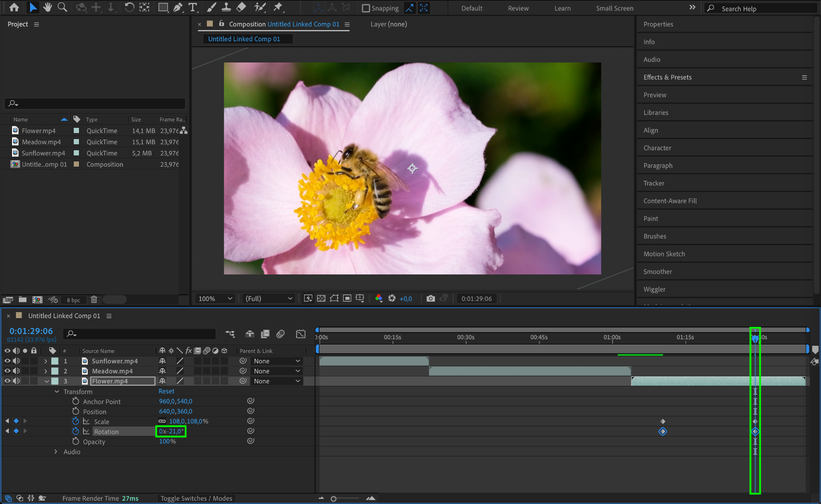Open the 100% magnification dropdown
The image size is (821, 504).
pos(215,298)
